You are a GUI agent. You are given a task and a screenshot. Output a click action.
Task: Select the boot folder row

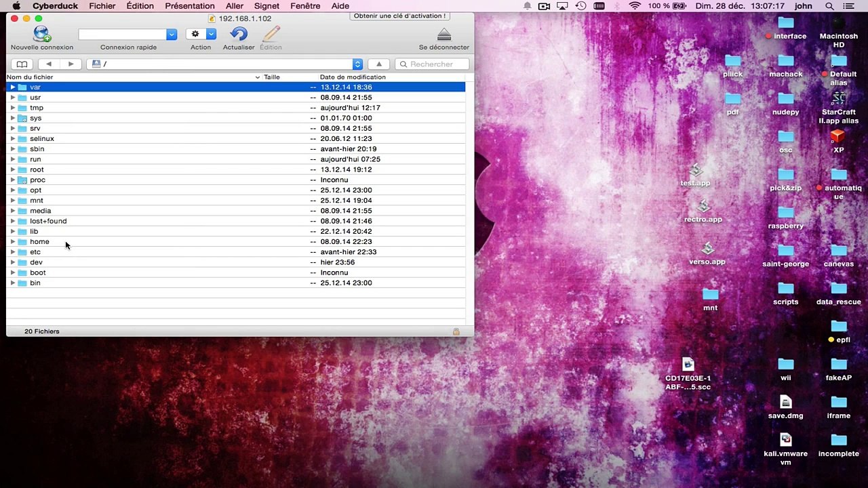point(235,272)
